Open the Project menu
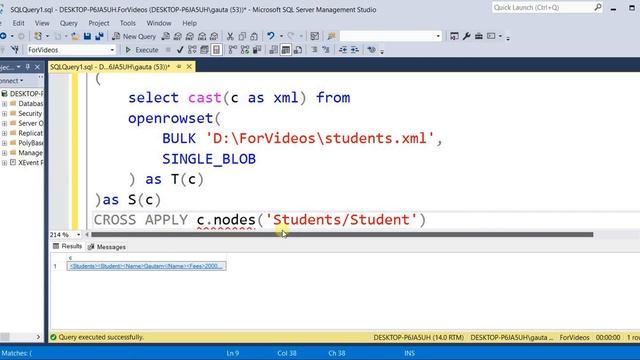640x360 pixels. point(99,23)
